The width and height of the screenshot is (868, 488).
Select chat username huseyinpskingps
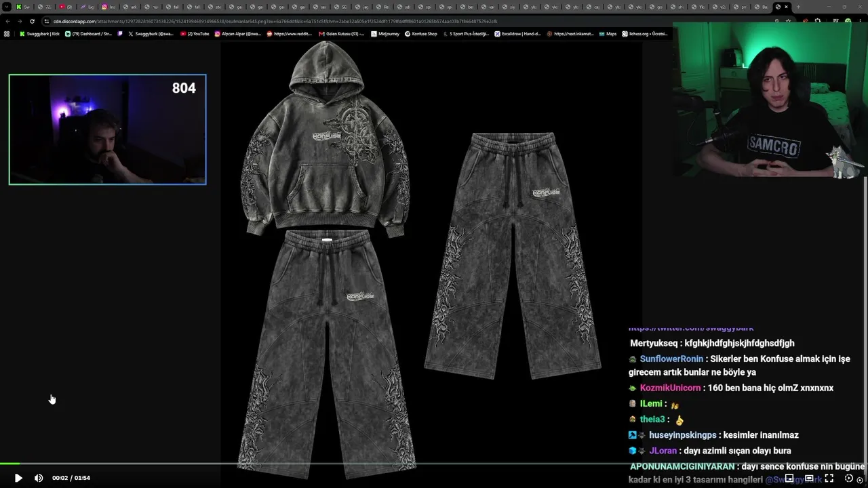click(682, 435)
